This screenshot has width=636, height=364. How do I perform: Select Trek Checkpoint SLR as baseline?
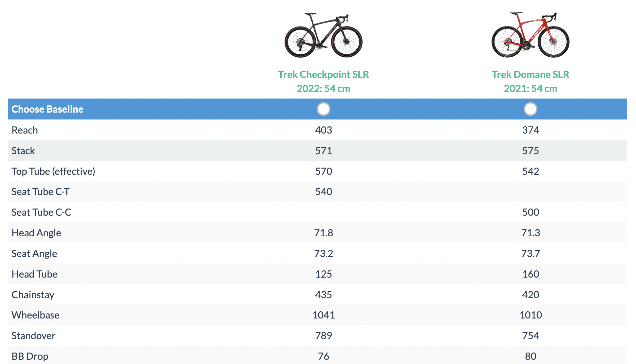tap(324, 109)
